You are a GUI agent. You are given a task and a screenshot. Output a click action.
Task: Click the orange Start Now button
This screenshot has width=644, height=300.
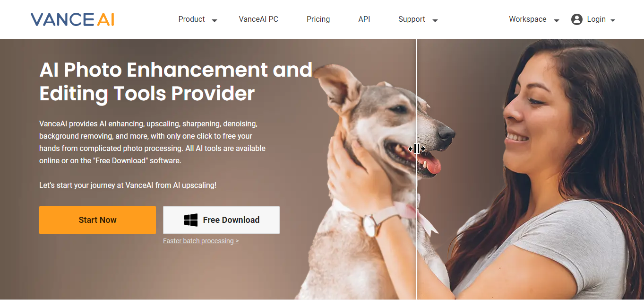[x=97, y=220]
